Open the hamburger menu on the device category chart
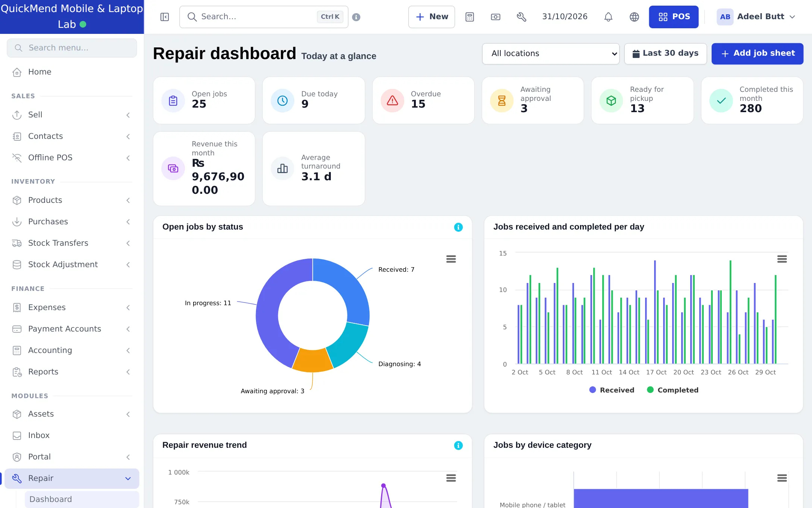812x508 pixels. (x=782, y=478)
